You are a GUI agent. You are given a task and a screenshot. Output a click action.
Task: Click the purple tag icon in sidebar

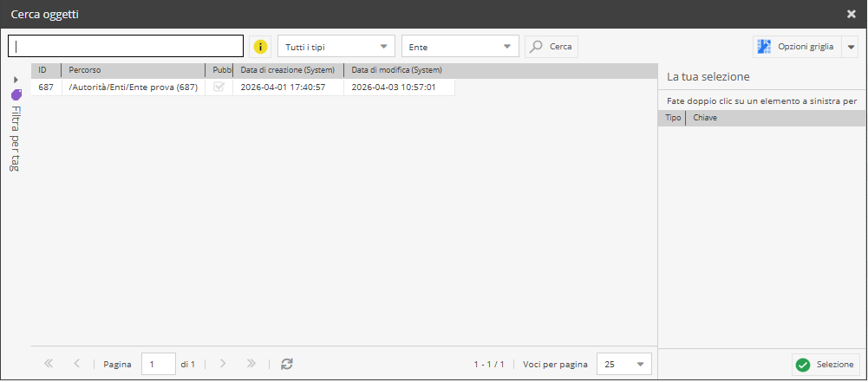[x=16, y=95]
